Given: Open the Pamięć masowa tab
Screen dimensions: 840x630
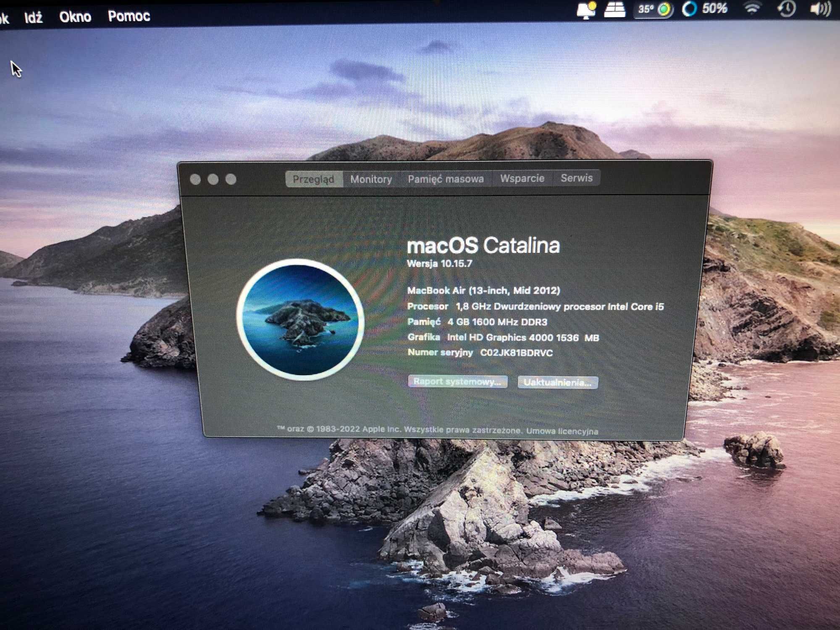Looking at the screenshot, I should click(x=446, y=179).
